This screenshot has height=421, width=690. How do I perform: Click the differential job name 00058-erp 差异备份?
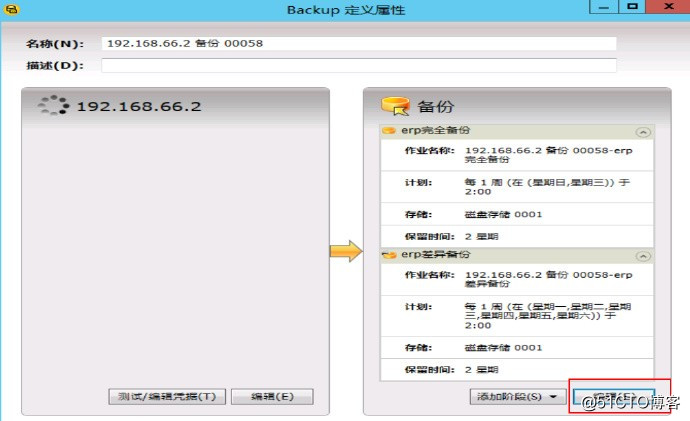(548, 279)
